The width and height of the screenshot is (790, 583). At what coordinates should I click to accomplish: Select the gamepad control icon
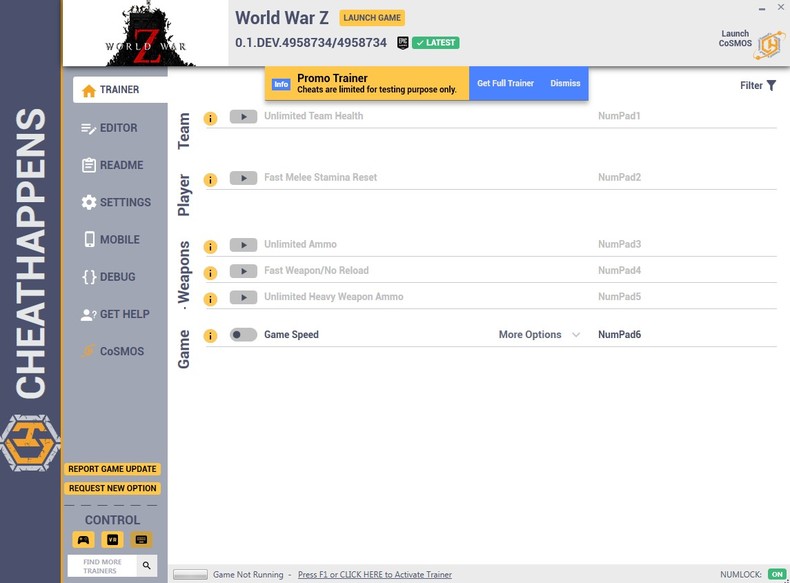coord(83,540)
